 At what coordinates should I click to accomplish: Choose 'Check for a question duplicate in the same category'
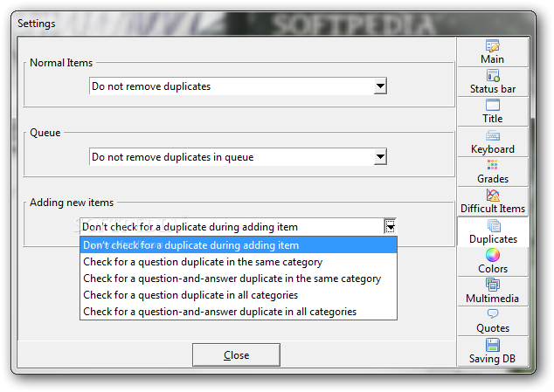click(239, 262)
